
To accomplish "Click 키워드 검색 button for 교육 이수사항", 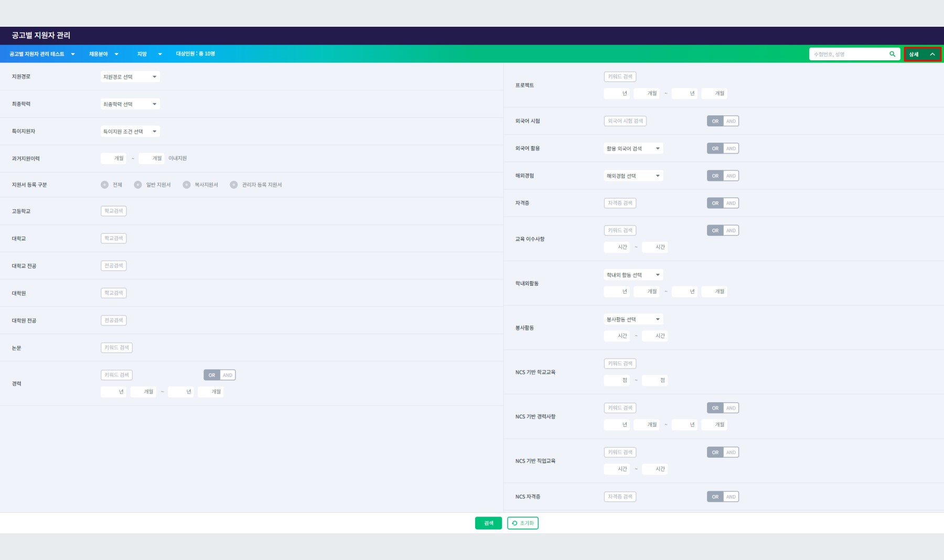I will (x=620, y=230).
